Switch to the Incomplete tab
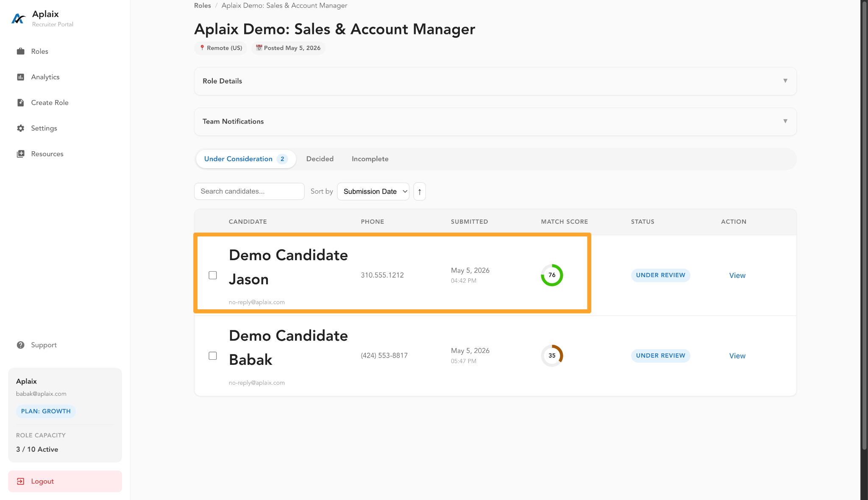 (x=370, y=159)
